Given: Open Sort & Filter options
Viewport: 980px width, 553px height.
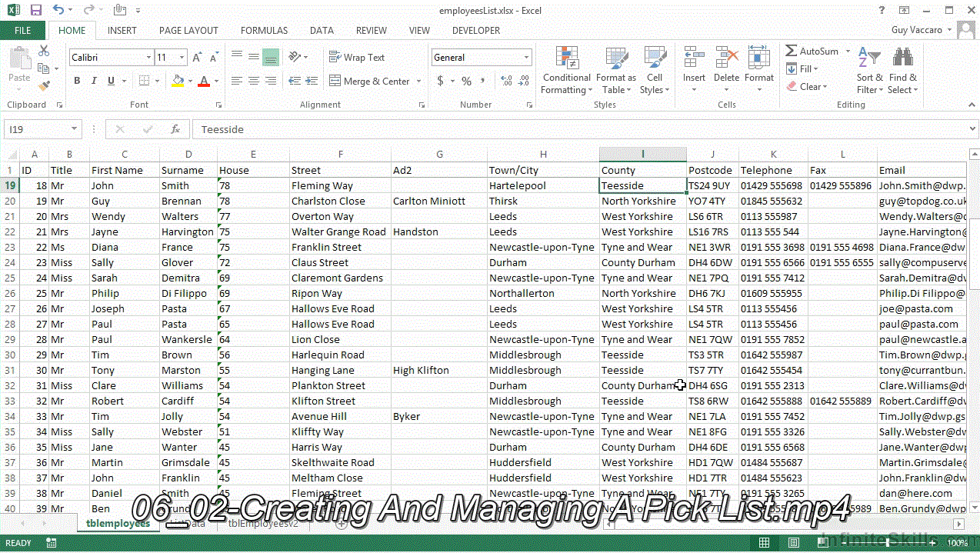Looking at the screenshot, I should (x=869, y=71).
